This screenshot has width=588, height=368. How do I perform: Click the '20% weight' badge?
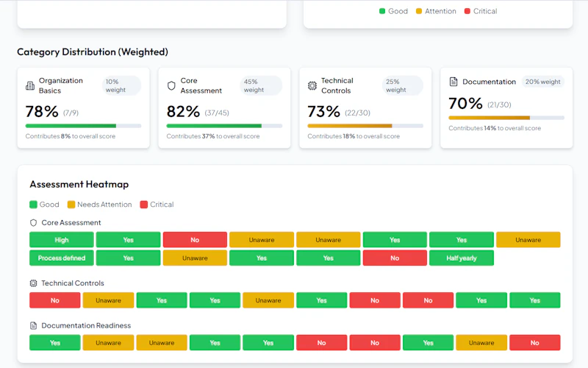click(542, 82)
